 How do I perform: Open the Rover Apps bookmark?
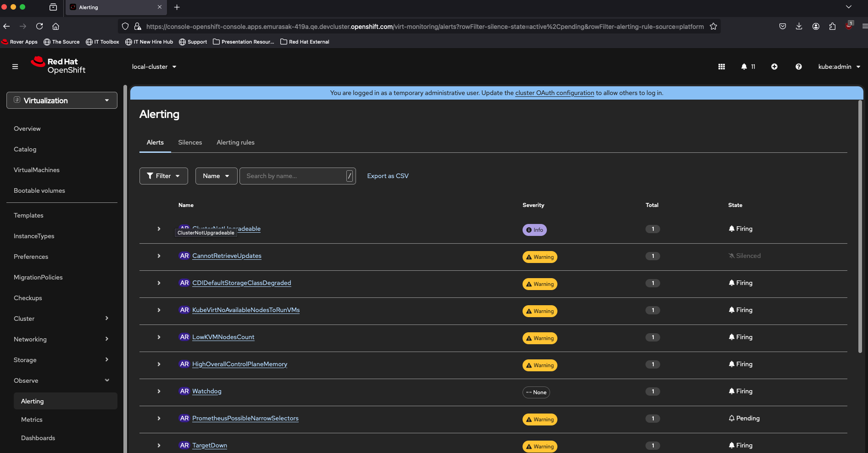20,42
